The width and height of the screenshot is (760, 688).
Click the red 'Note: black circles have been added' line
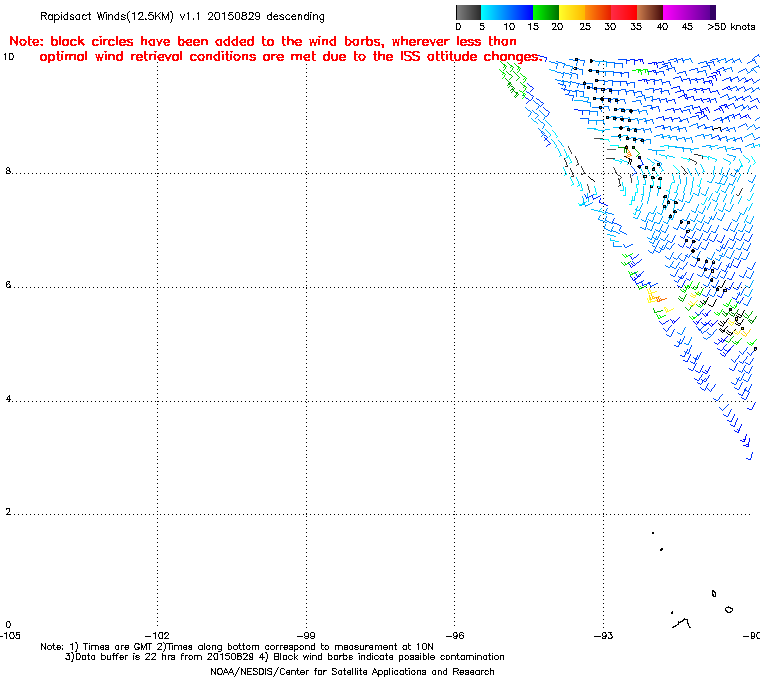click(x=263, y=41)
